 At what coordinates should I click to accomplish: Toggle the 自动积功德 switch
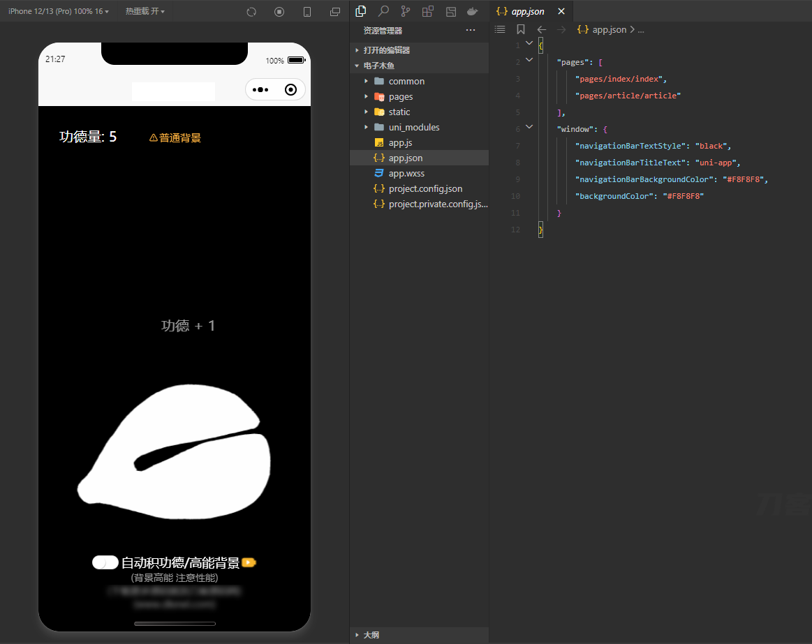(105, 563)
